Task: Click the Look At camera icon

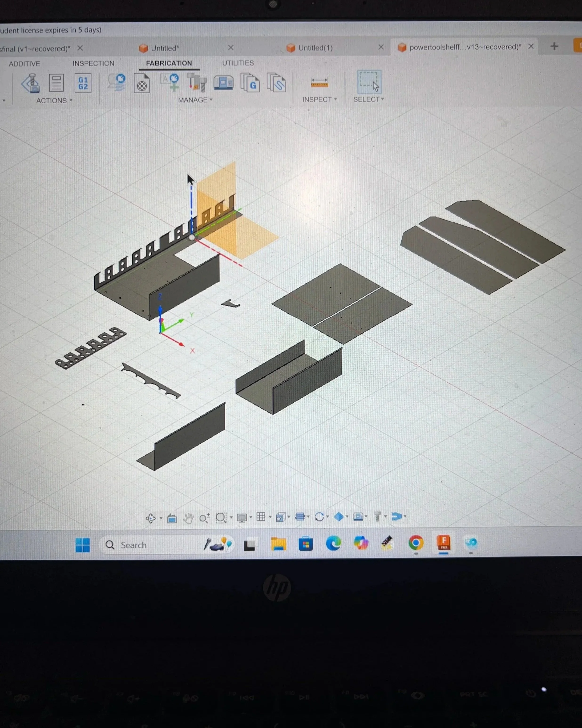Action: coord(172,518)
